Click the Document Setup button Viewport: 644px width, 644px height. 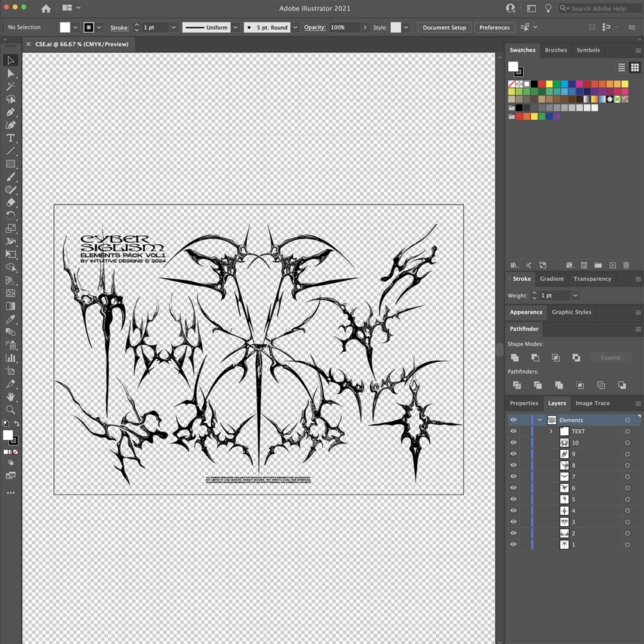(x=445, y=28)
